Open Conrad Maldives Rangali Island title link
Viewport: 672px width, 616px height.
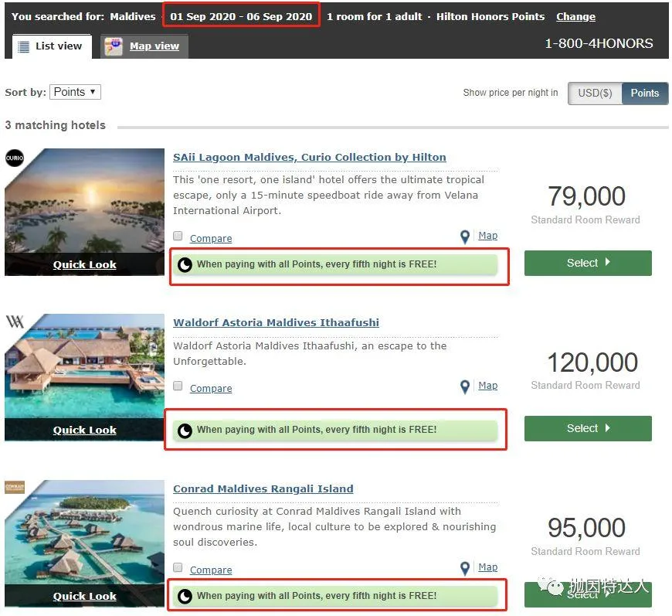coord(263,488)
